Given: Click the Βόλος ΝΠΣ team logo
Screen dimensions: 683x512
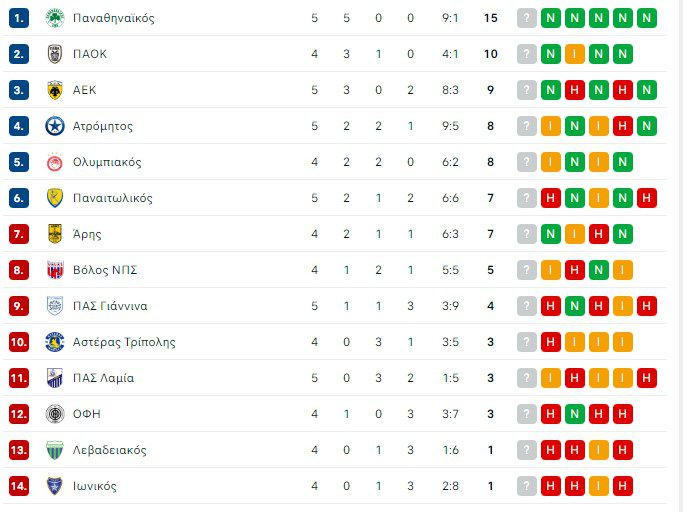Looking at the screenshot, I should (55, 270).
